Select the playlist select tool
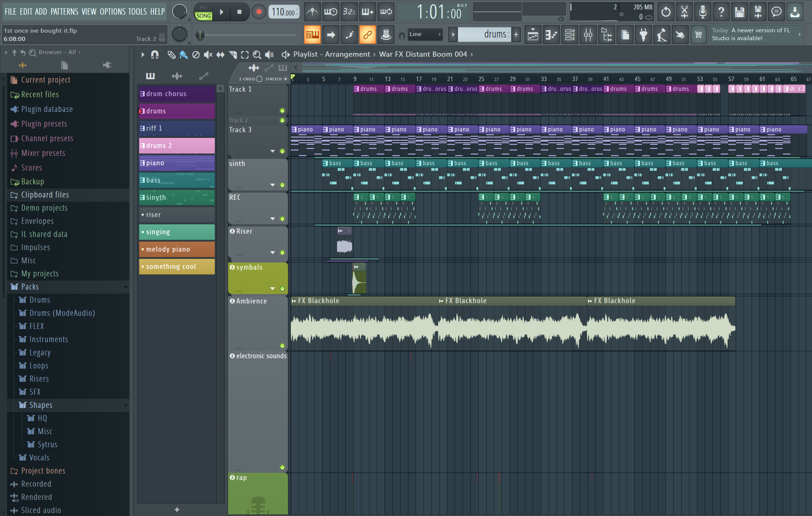This screenshot has height=516, width=812. coord(245,55)
